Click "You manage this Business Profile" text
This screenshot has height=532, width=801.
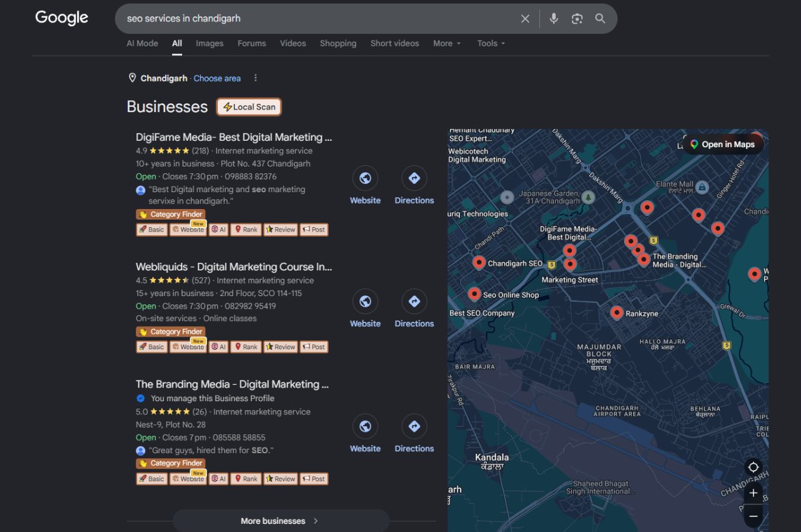click(x=213, y=398)
